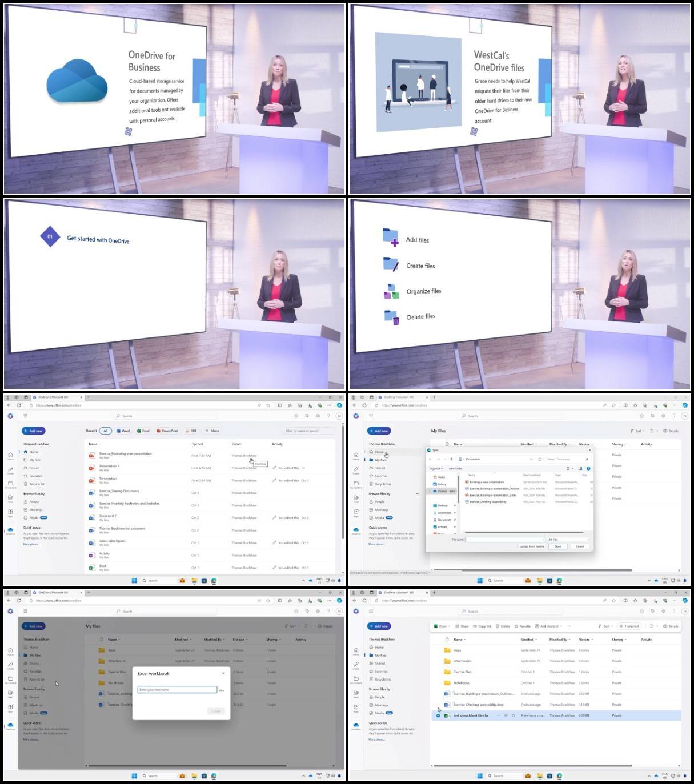Click the PowerPoint icon beside Presentation 1

[92, 468]
